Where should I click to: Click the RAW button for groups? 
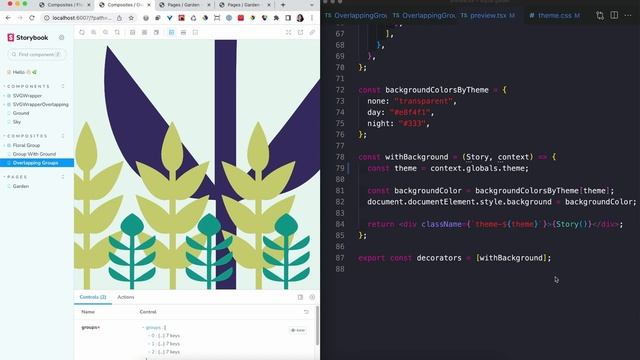[298, 330]
